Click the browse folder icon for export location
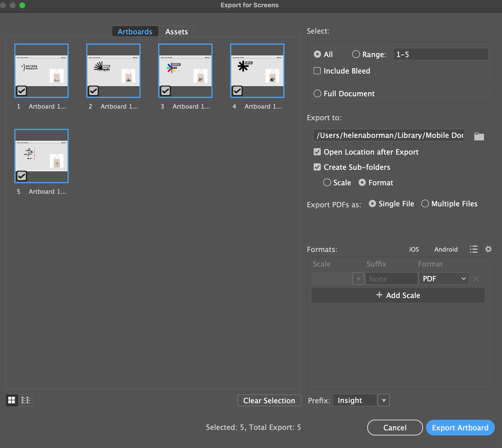The image size is (502, 448). [x=479, y=136]
